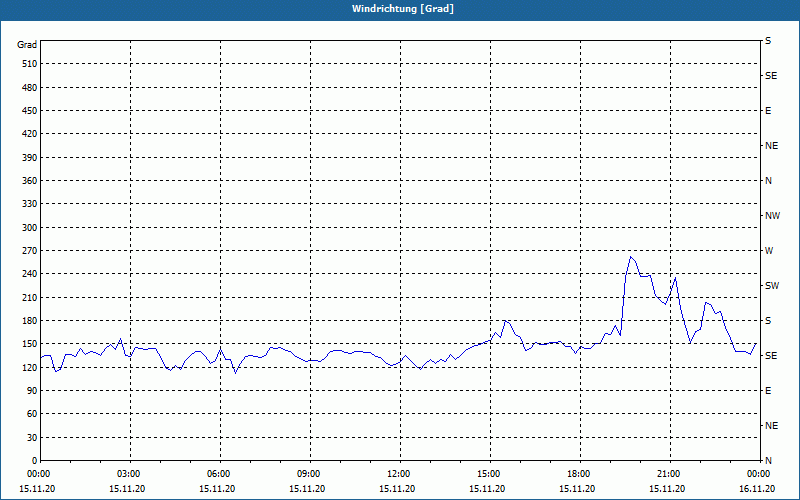Pick the 420 y-axis value

point(30,134)
